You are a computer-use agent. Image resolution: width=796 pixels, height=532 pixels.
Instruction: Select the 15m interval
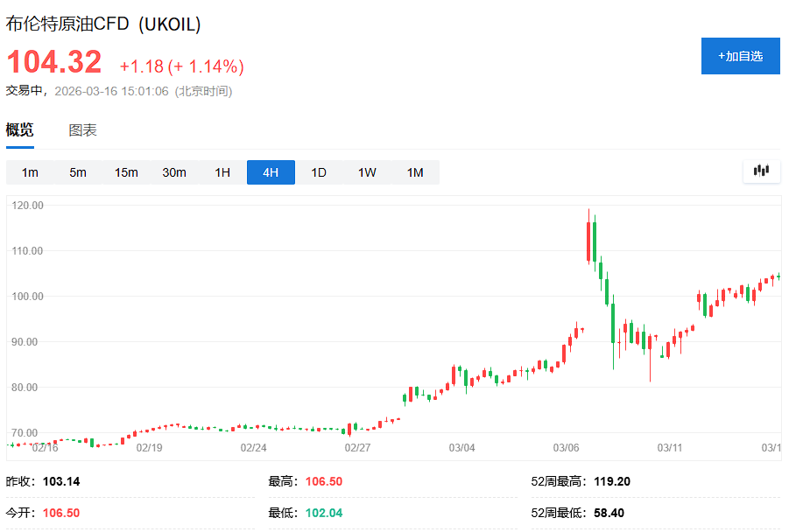[125, 172]
